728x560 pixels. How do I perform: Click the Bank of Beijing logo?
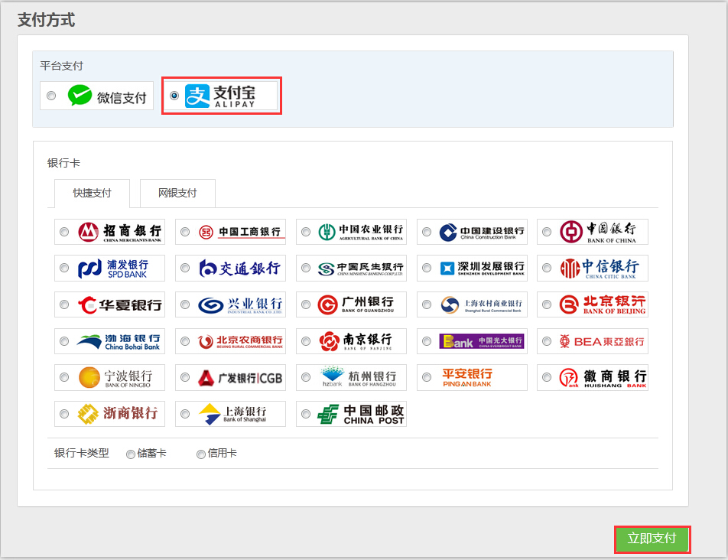click(x=603, y=304)
